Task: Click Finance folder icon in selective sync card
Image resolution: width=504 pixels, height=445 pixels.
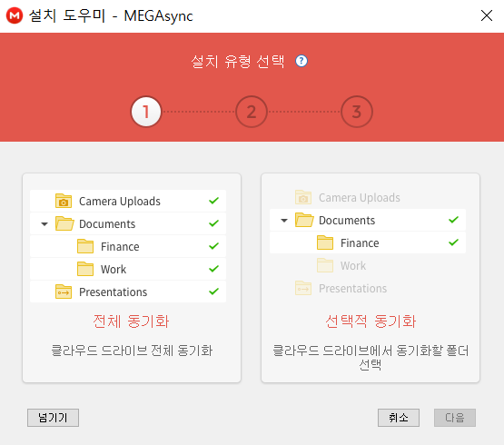Action: pos(325,242)
